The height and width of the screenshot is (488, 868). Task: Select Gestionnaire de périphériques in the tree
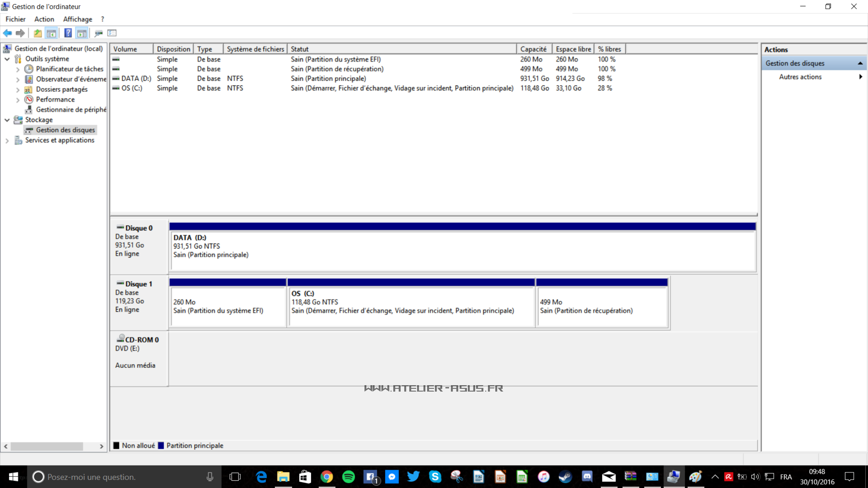click(x=70, y=110)
